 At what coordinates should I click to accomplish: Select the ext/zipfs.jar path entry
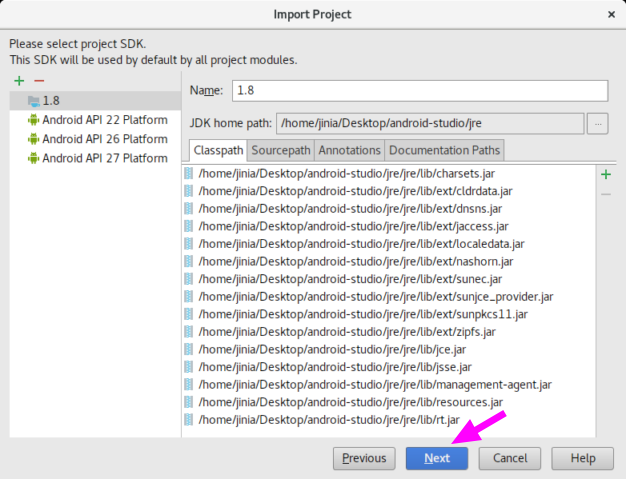[389, 332]
